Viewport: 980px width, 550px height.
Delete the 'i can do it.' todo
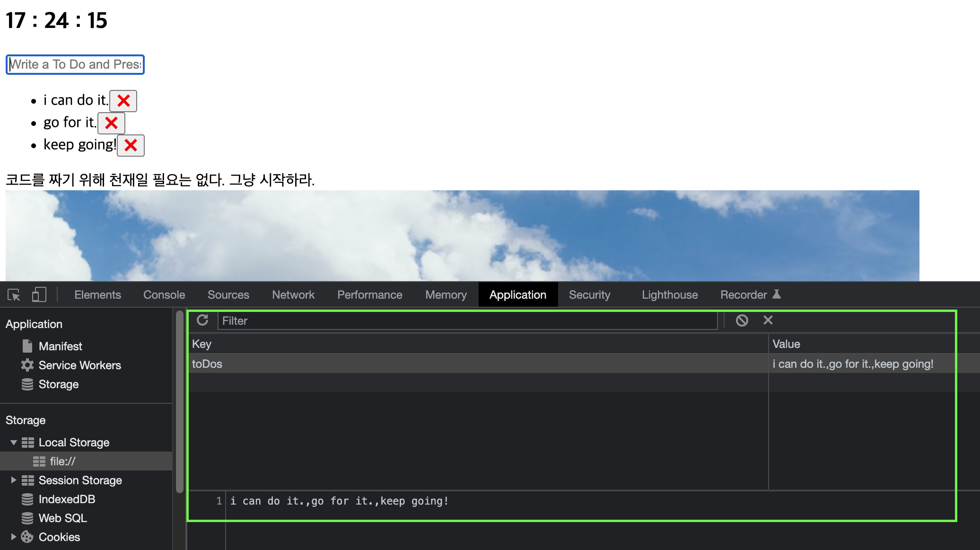click(x=123, y=101)
